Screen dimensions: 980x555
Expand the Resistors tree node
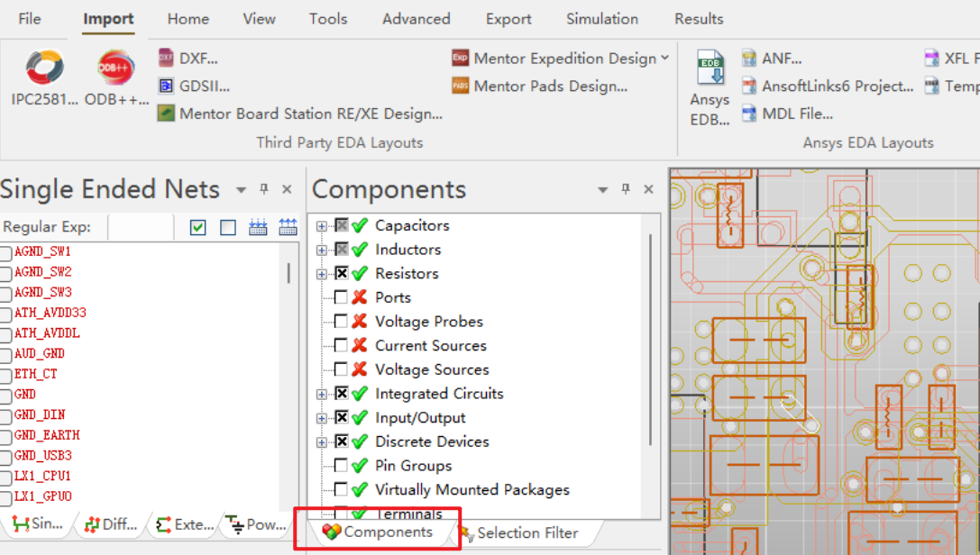[321, 274]
